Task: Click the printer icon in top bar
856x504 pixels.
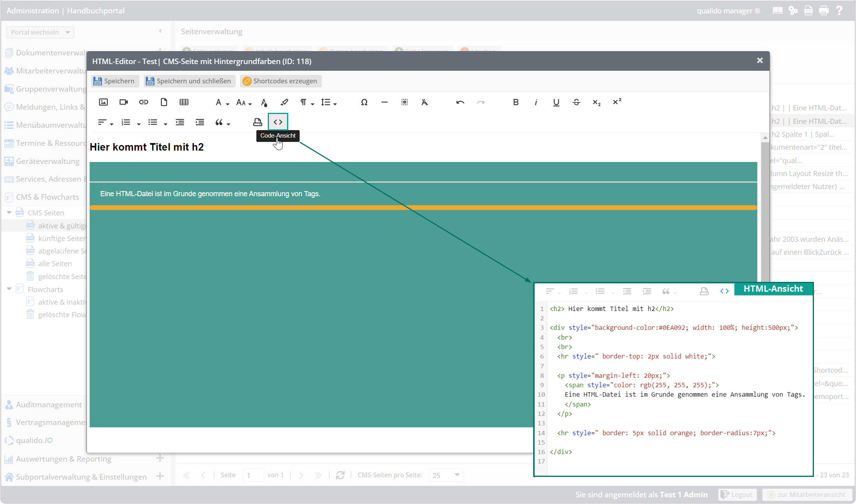Action: tap(824, 11)
